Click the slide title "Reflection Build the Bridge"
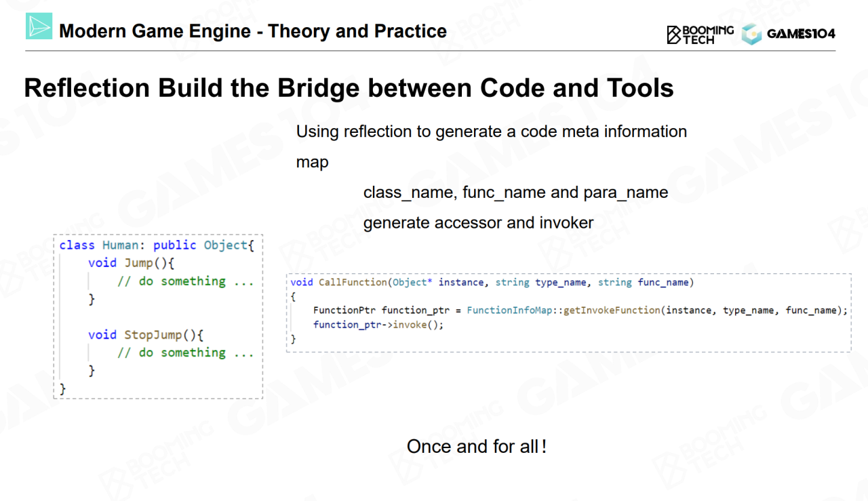The image size is (868, 501). (x=349, y=89)
